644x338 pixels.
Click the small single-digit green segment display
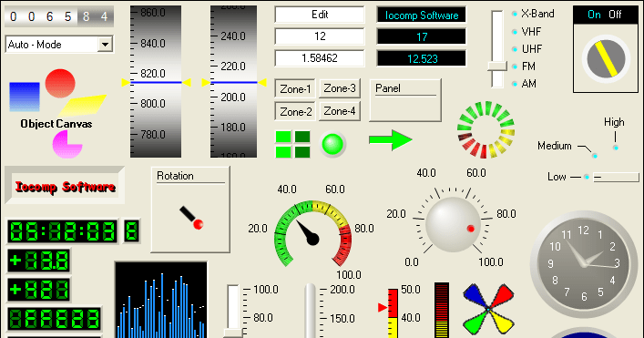coord(132,231)
